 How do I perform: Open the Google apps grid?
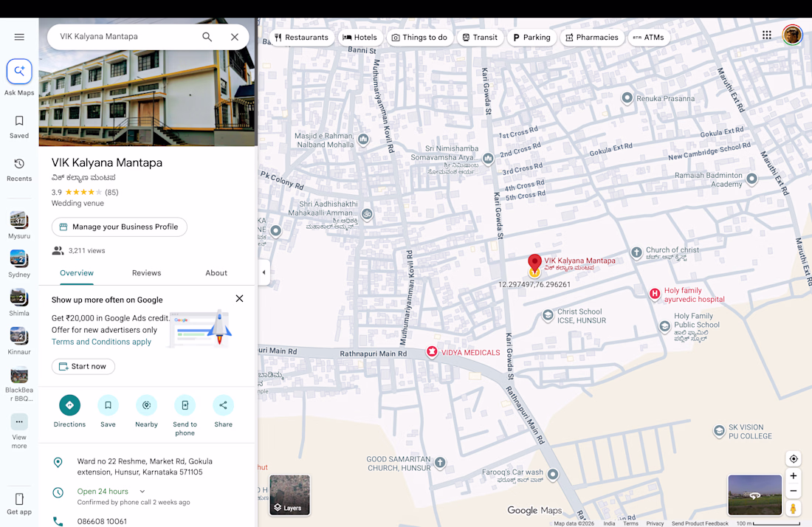click(x=767, y=35)
